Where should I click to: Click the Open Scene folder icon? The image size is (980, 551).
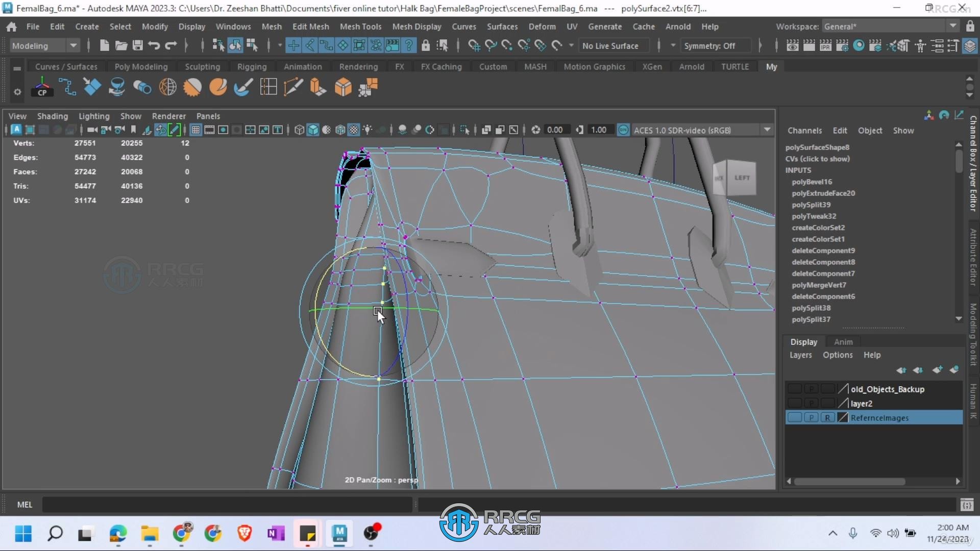click(x=121, y=46)
